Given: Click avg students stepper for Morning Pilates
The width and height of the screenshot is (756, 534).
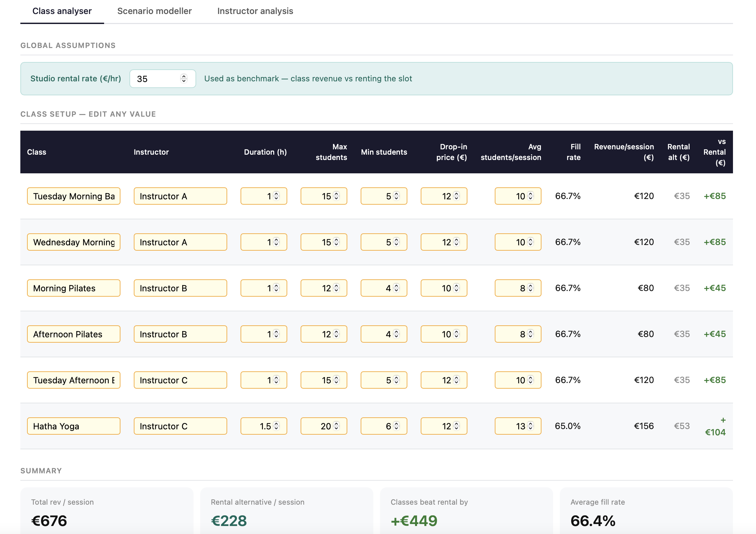Looking at the screenshot, I should click(530, 288).
